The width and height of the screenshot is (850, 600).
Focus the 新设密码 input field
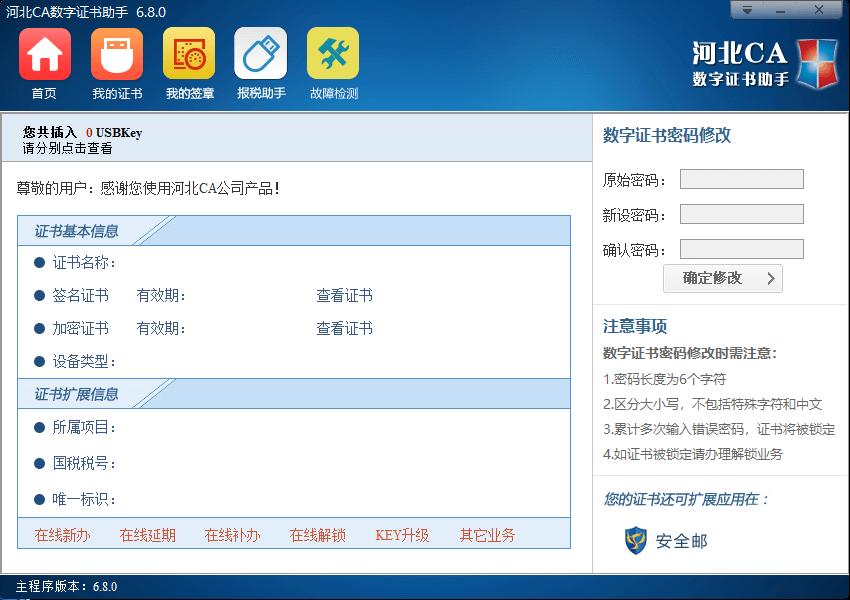coord(742,214)
